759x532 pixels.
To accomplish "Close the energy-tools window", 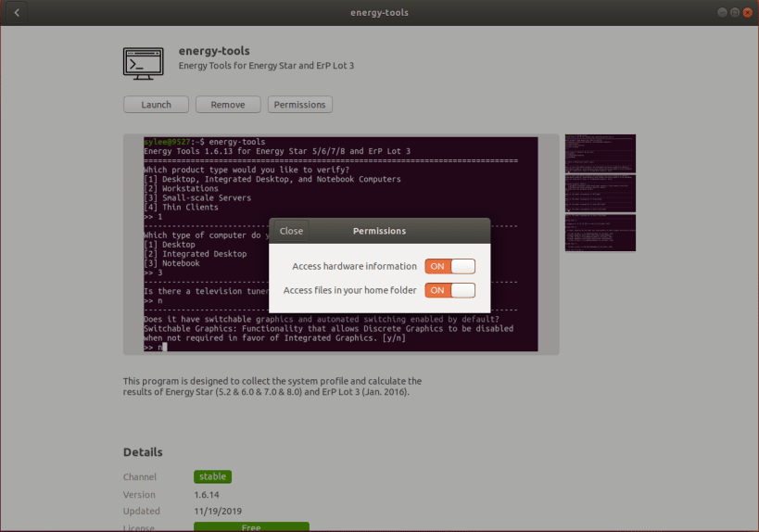I will pos(747,13).
